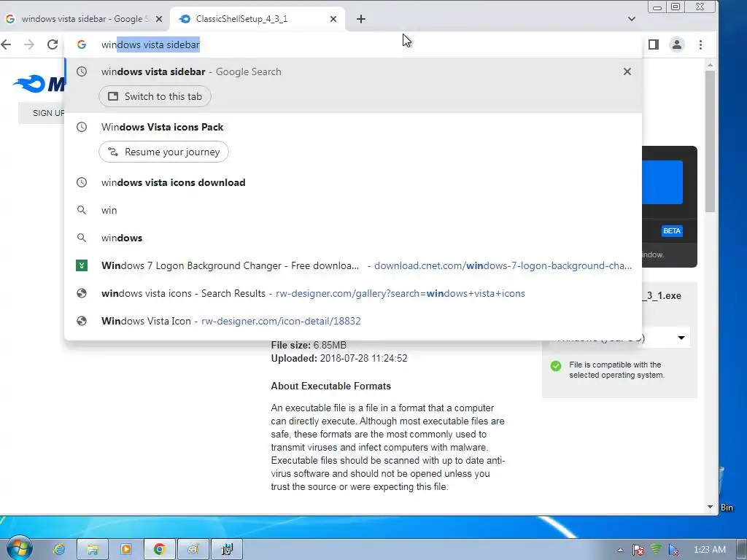Click the volume tray icon
This screenshot has height=560, width=747.
pyautogui.click(x=673, y=550)
